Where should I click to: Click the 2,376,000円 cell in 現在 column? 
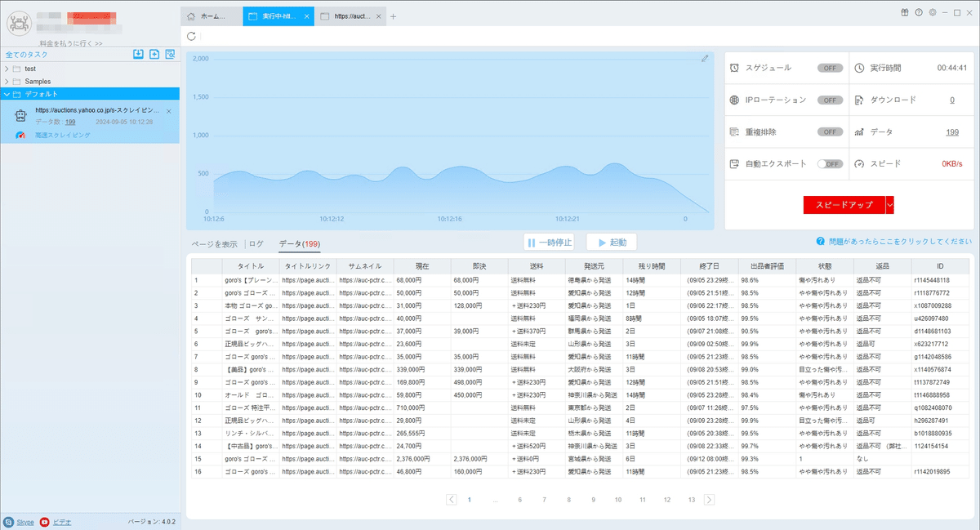(422, 459)
